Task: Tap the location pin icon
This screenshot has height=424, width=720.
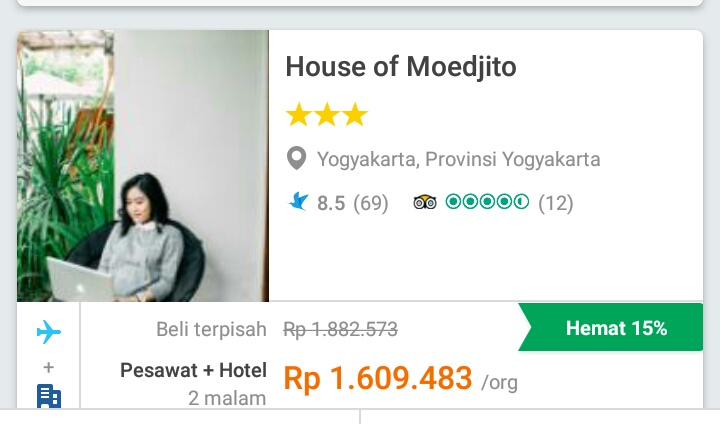Action: pos(296,159)
